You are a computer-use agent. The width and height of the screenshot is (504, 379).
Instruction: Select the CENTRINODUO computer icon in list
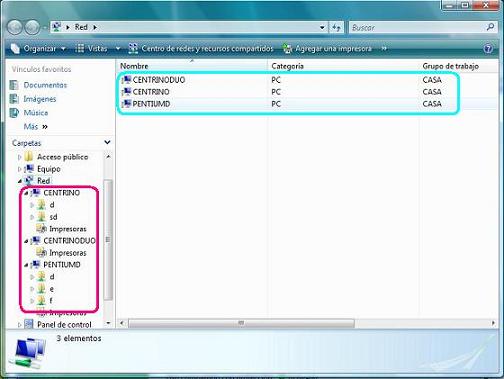(x=127, y=80)
